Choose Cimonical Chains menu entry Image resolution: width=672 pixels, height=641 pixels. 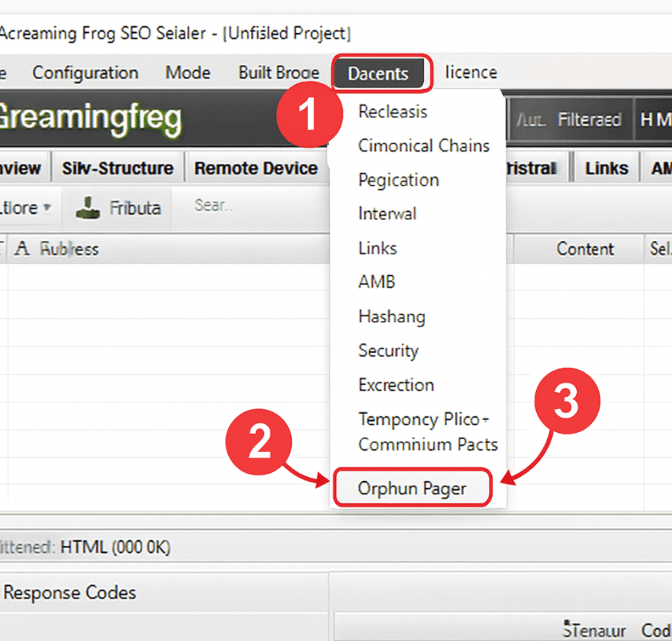point(424,146)
